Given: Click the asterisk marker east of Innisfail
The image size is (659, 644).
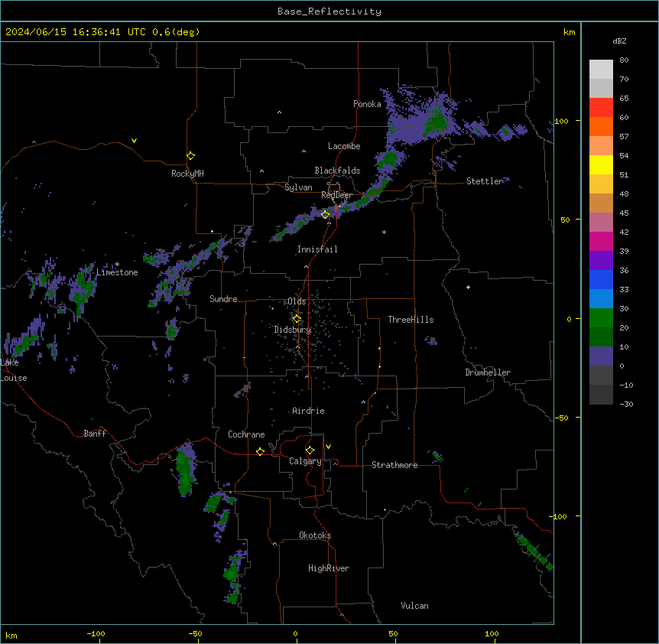Looking at the screenshot, I should pyautogui.click(x=384, y=232).
